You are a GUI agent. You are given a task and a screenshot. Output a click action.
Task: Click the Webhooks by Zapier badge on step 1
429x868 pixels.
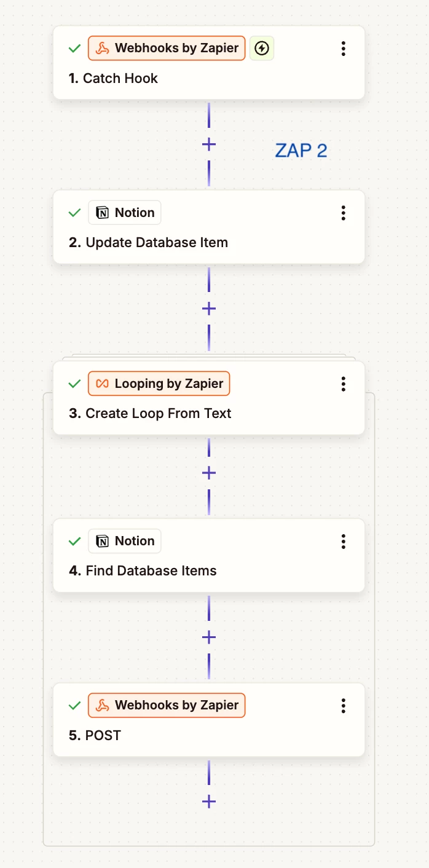click(x=167, y=49)
